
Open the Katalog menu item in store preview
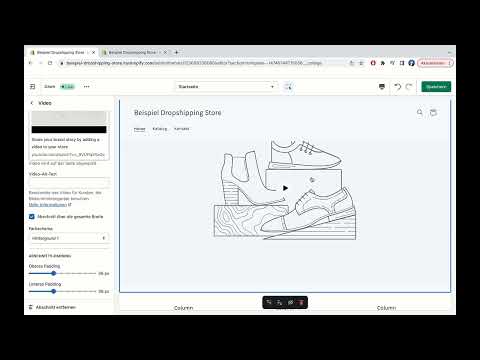point(160,129)
